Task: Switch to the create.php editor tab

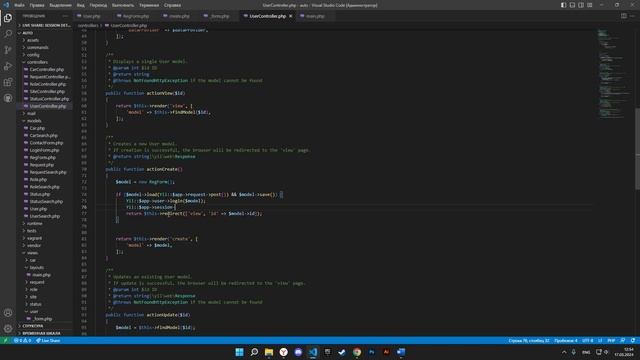Action: point(179,16)
